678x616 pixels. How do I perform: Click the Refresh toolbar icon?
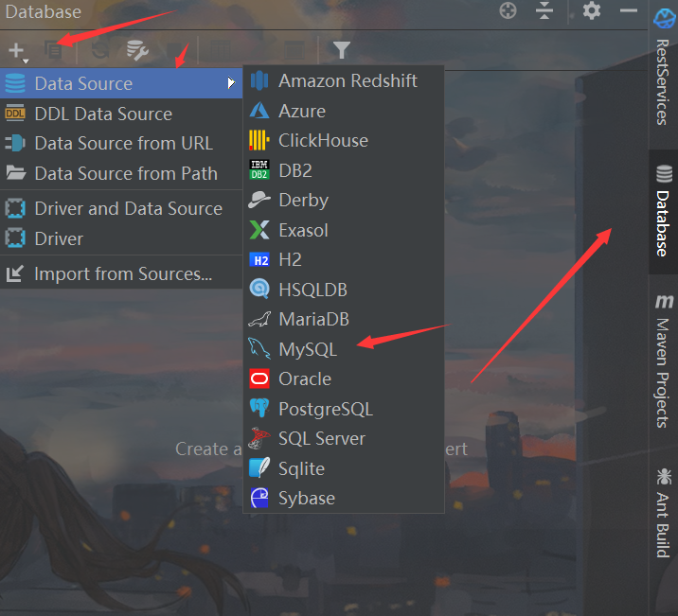click(99, 50)
